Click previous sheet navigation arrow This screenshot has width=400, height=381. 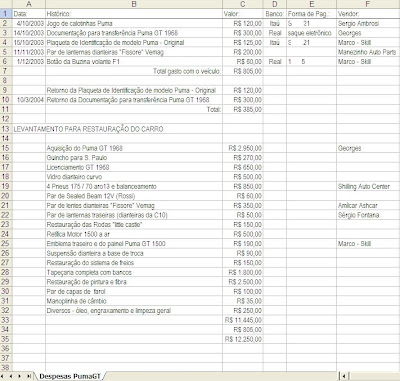[x=11, y=376]
